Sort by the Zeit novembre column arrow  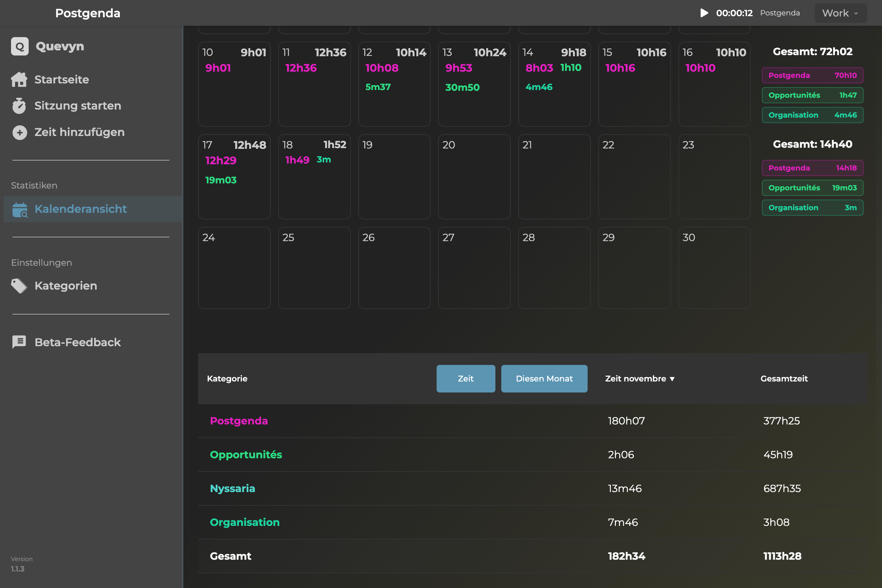[x=672, y=379]
